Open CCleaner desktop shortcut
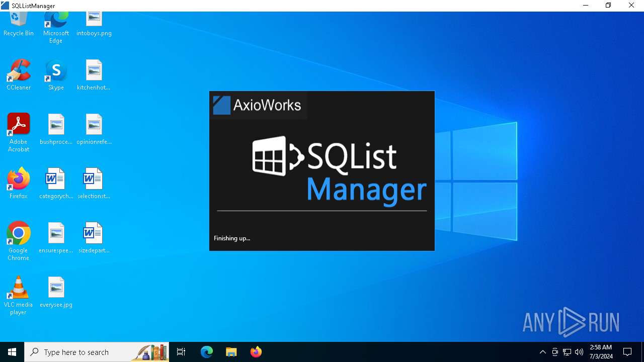Viewport: 644px width, 362px height. tap(19, 75)
